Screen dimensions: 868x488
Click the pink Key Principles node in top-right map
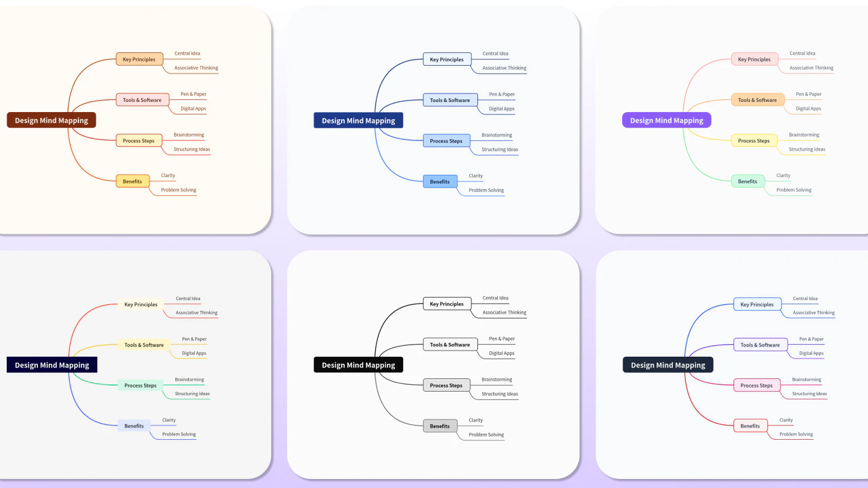(x=754, y=59)
